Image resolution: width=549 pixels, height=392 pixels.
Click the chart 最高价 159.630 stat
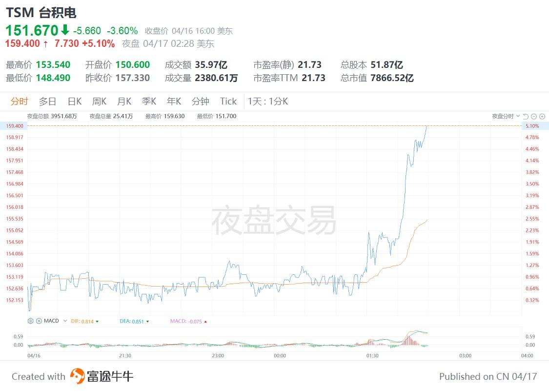[165, 116]
